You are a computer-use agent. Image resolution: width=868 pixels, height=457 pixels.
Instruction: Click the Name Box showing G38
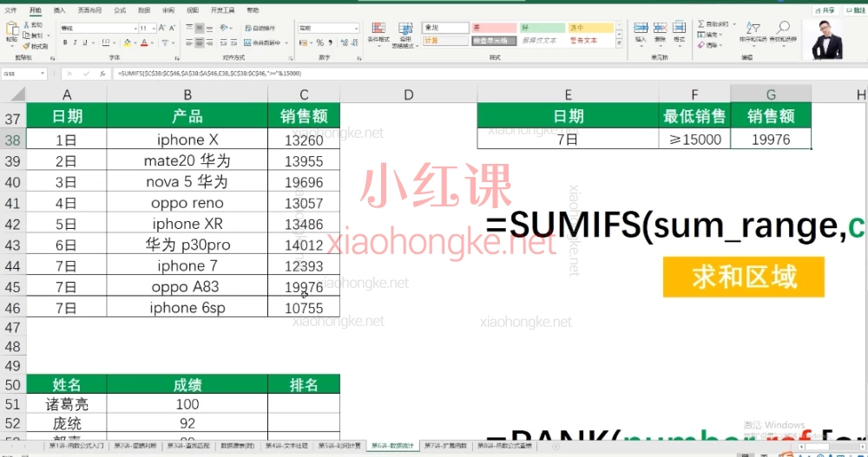point(23,73)
